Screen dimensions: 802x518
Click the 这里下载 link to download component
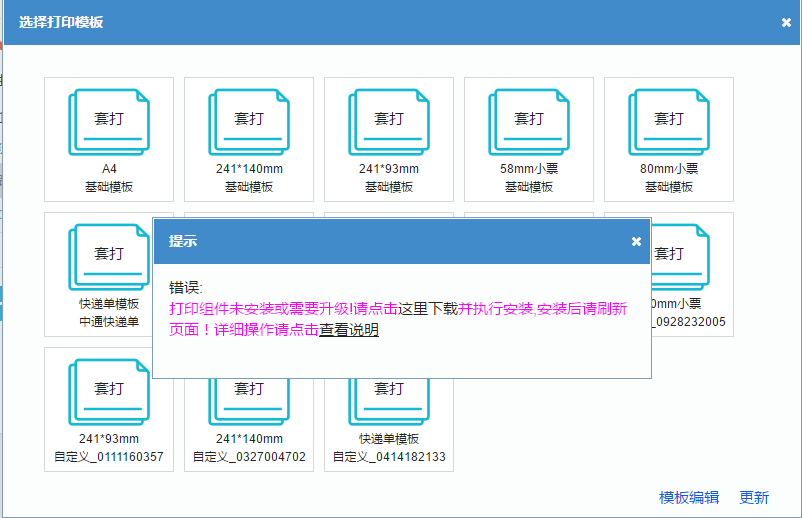428,309
